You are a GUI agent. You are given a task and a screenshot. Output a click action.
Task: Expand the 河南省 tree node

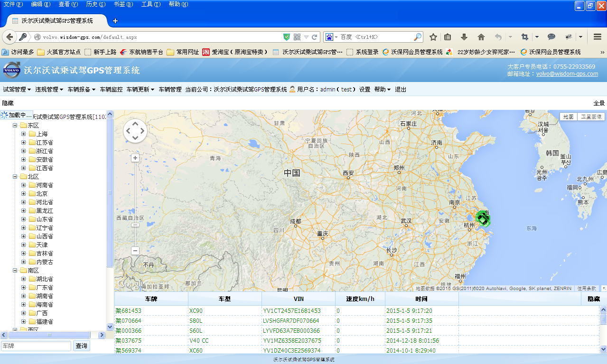click(x=24, y=185)
